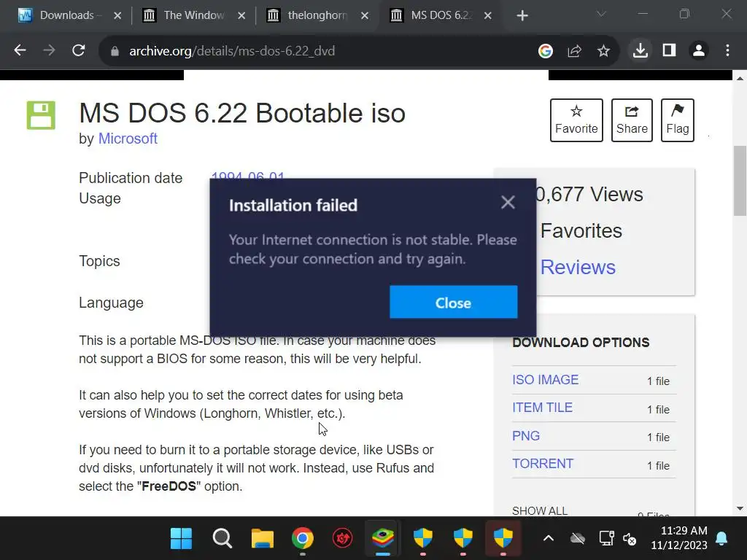Show hidden system tray icons
Image resolution: width=747 pixels, height=560 pixels.
click(x=549, y=539)
